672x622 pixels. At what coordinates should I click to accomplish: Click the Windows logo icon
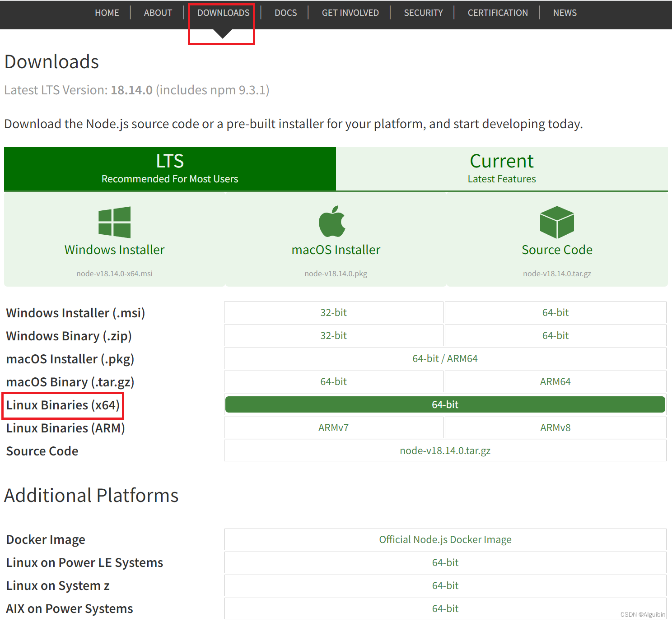click(x=115, y=222)
